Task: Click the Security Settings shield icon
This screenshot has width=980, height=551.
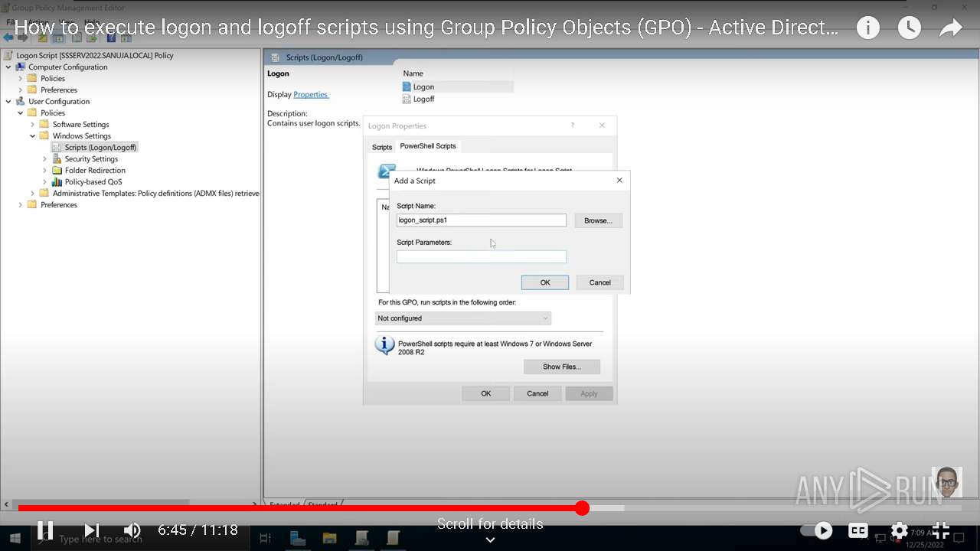Action: [57, 158]
